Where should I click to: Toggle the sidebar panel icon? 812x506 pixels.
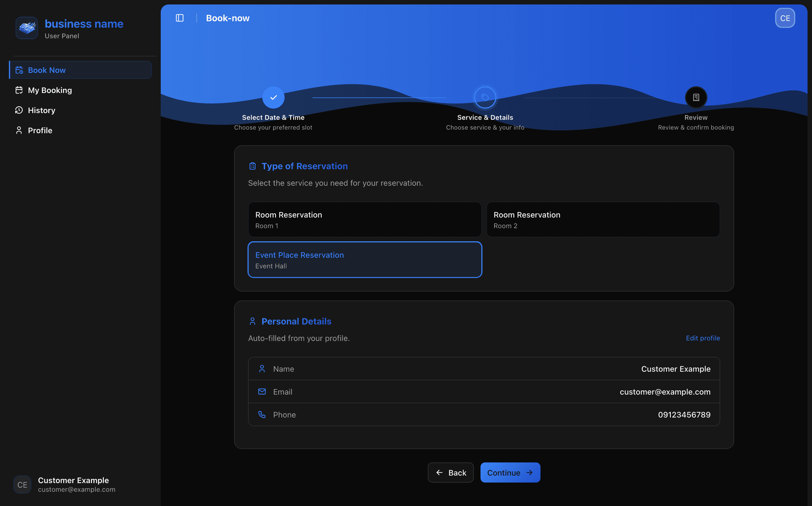[179, 18]
